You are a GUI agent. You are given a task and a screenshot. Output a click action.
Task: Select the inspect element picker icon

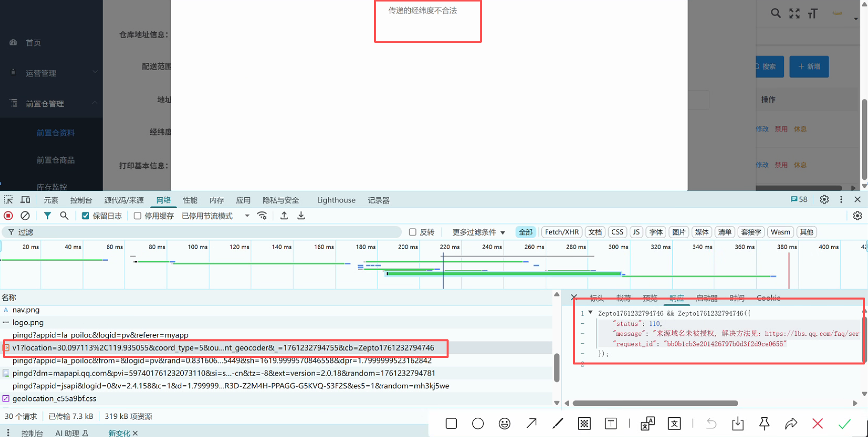click(9, 200)
